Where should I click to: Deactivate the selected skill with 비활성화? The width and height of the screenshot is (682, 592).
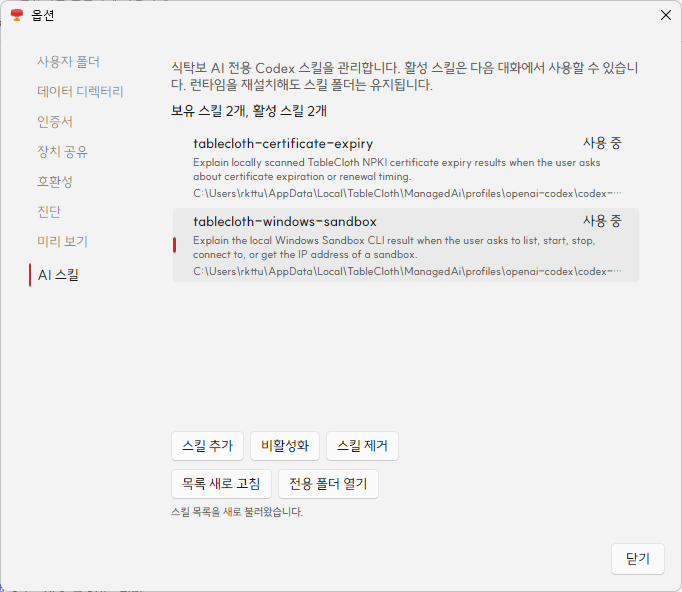[x=285, y=446]
